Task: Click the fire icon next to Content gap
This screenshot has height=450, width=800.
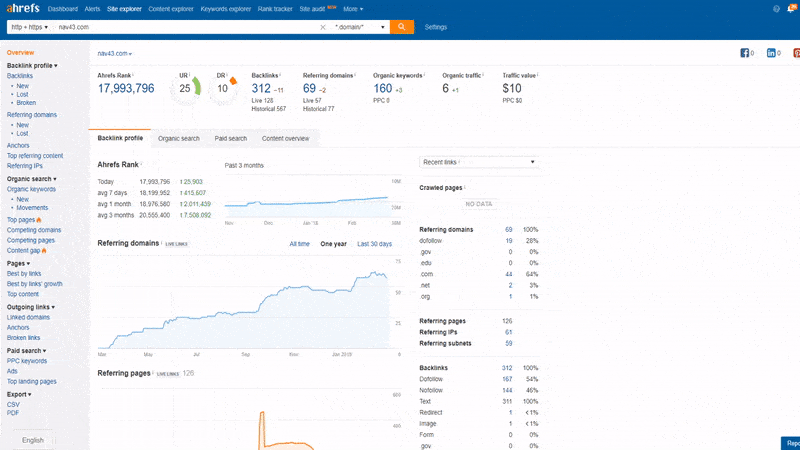Action: point(44,251)
